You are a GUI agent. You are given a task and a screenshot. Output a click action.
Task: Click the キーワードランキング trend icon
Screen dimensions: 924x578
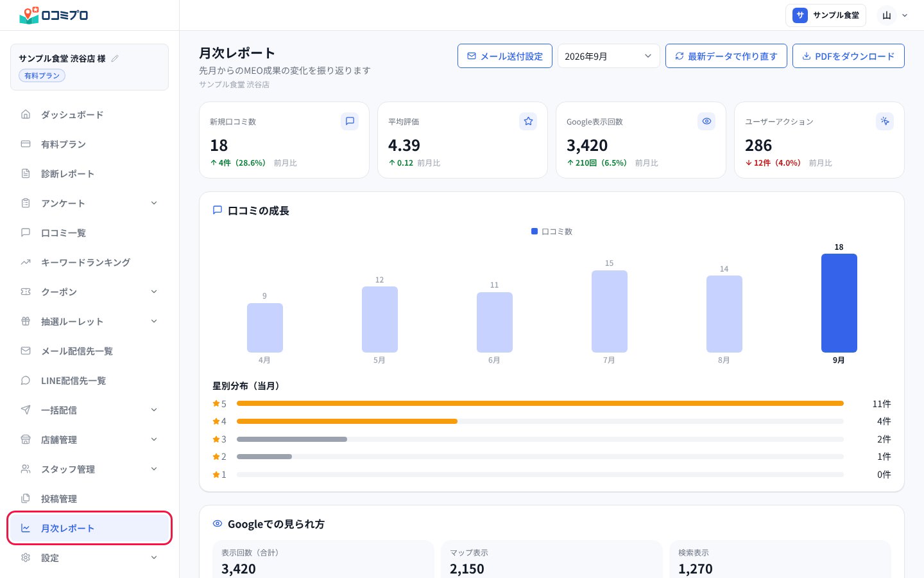(x=26, y=262)
